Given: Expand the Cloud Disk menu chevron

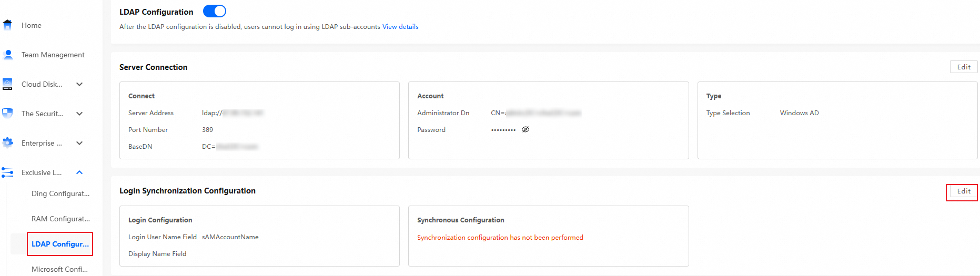Looking at the screenshot, I should tap(79, 84).
